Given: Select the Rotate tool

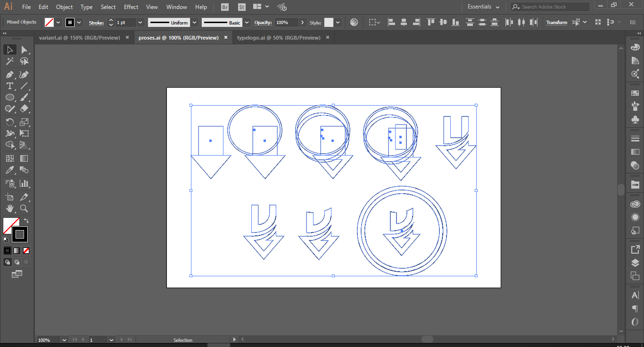Looking at the screenshot, I should [10, 122].
